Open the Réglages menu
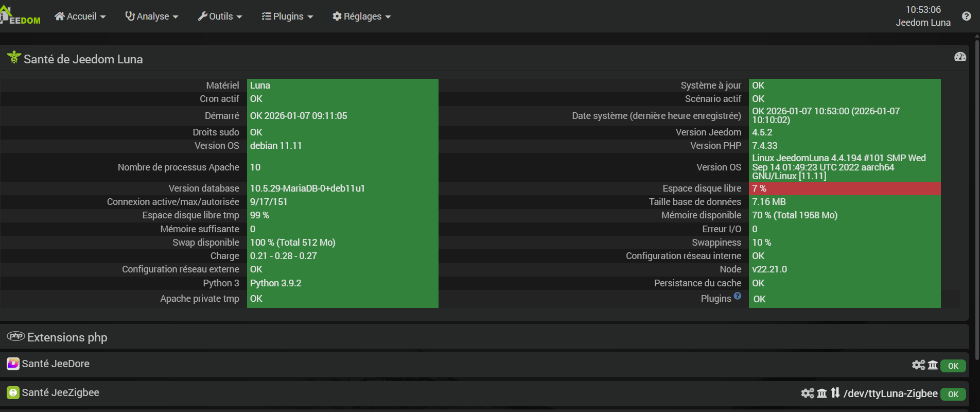Viewport: 980px width, 412px height. click(x=361, y=16)
